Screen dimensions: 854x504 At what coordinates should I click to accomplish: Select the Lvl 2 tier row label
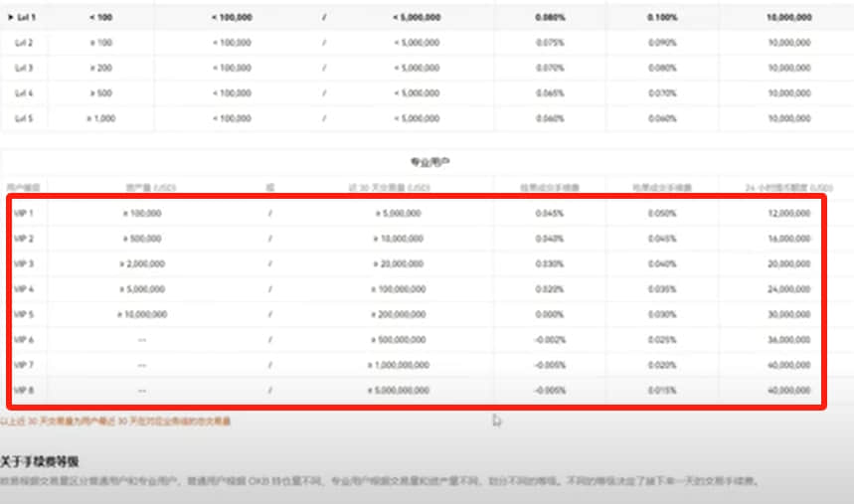(x=24, y=43)
